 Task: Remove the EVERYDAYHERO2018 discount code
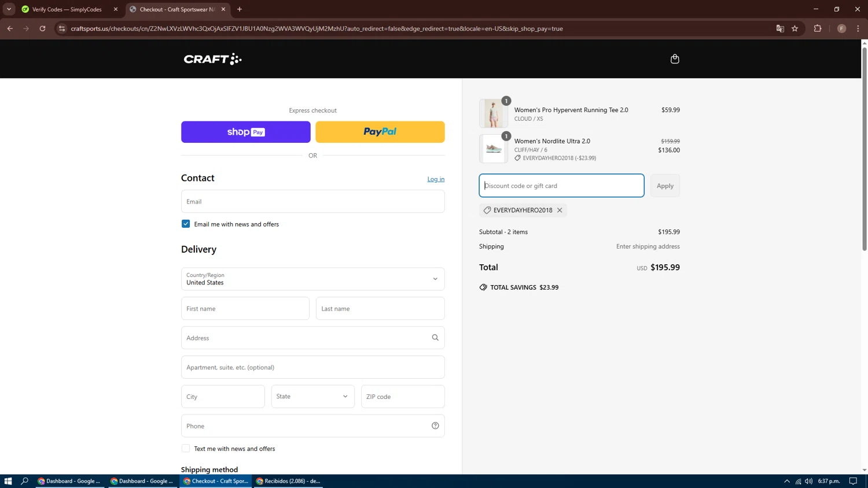coord(560,210)
